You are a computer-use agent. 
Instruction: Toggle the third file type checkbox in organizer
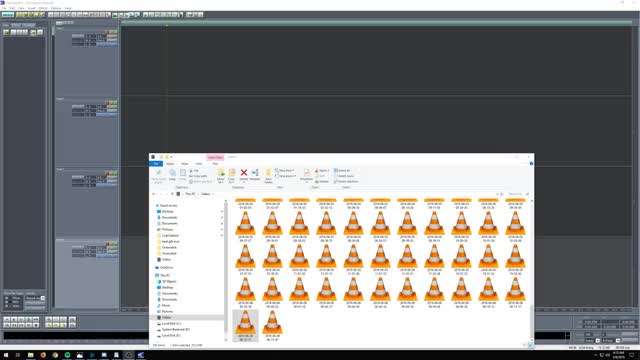click(7, 306)
